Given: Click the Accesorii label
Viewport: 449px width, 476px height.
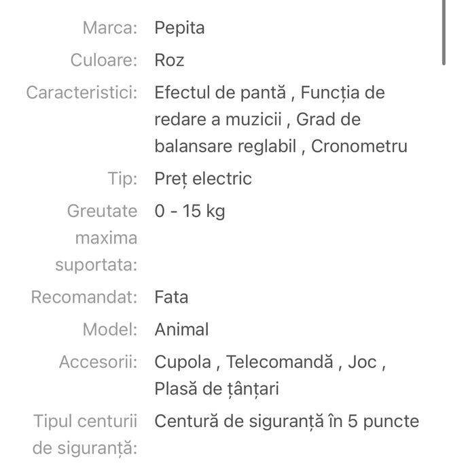Looking at the screenshot, I should [98, 362].
